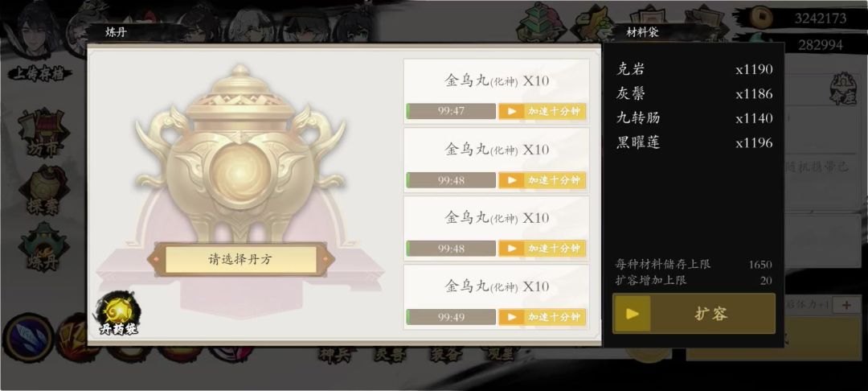868x391 pixels.
Task: Click 请选择丹方 to choose a recipe
Action: pyautogui.click(x=240, y=260)
